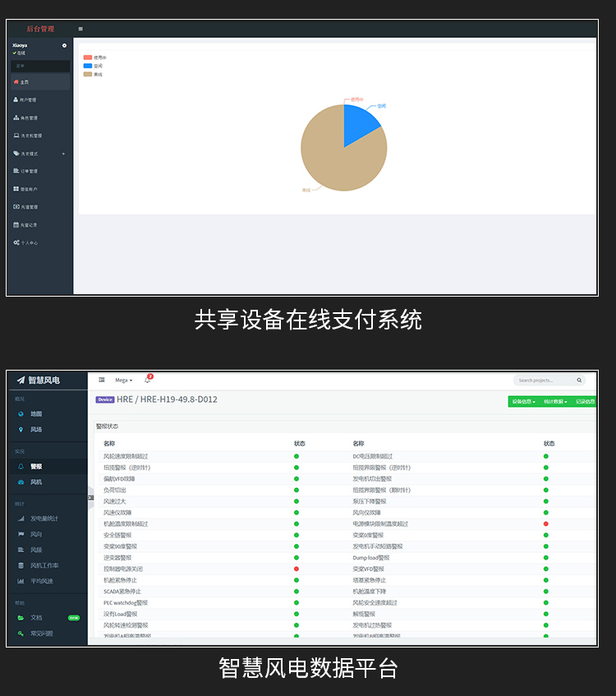Click the Search projects input field

[544, 380]
